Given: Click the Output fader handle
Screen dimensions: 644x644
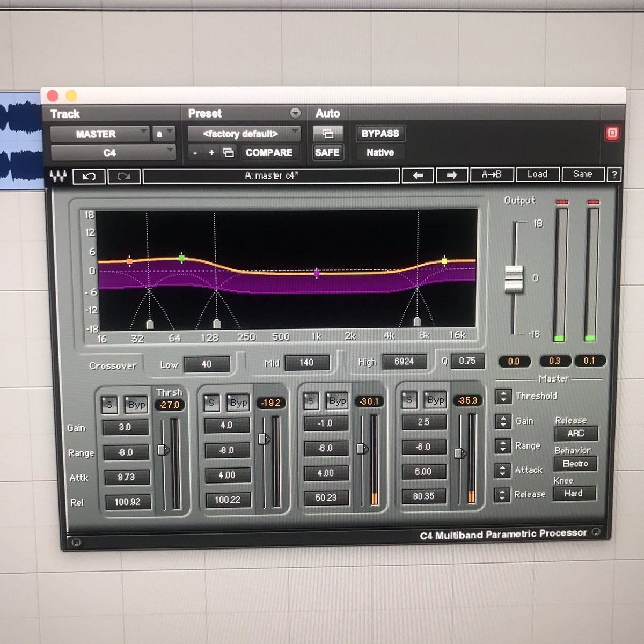Looking at the screenshot, I should [x=514, y=279].
